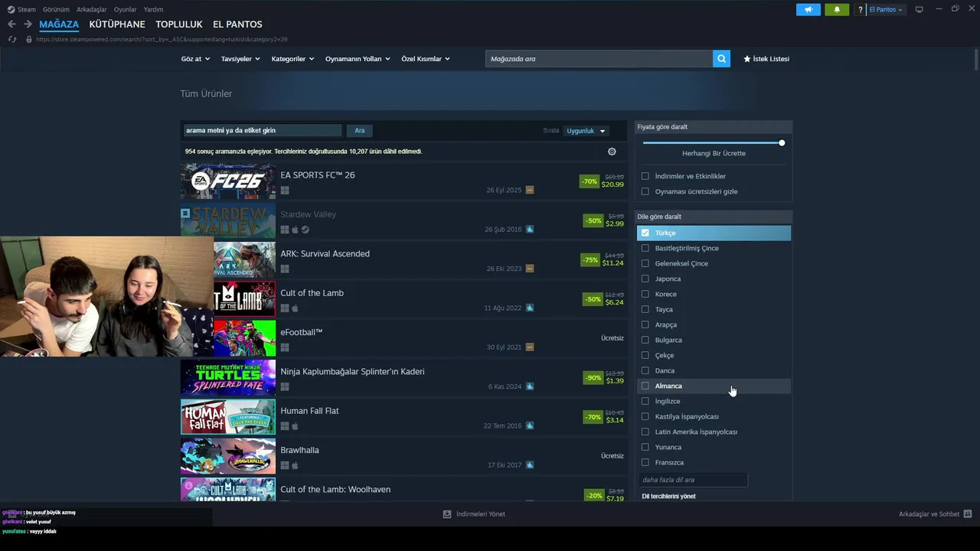Click the question mark help icon
Image resolution: width=980 pixels, height=551 pixels.
pyautogui.click(x=861, y=9)
